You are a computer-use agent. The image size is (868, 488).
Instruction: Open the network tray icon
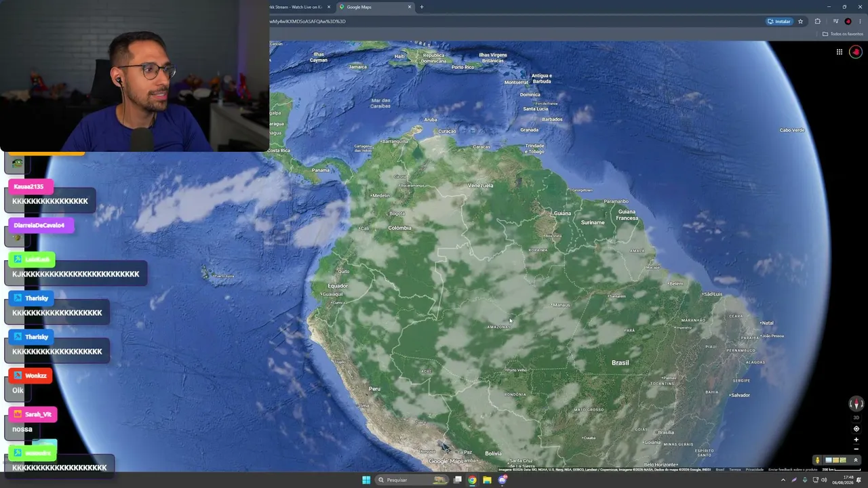[x=815, y=480]
